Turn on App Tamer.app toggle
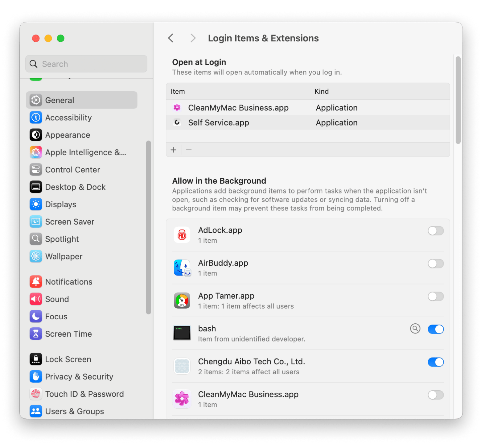Image resolution: width=481 pixels, height=448 pixels. pos(436,297)
